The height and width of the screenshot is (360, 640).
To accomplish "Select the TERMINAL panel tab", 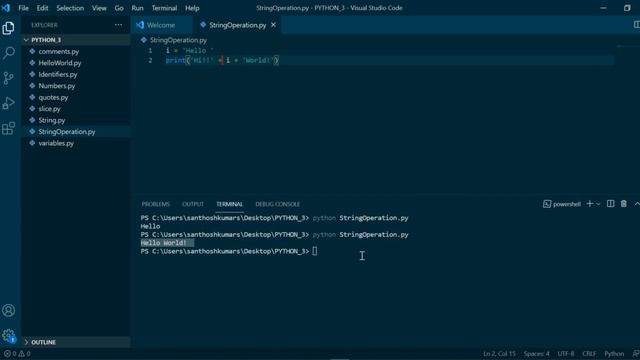I will (x=229, y=204).
